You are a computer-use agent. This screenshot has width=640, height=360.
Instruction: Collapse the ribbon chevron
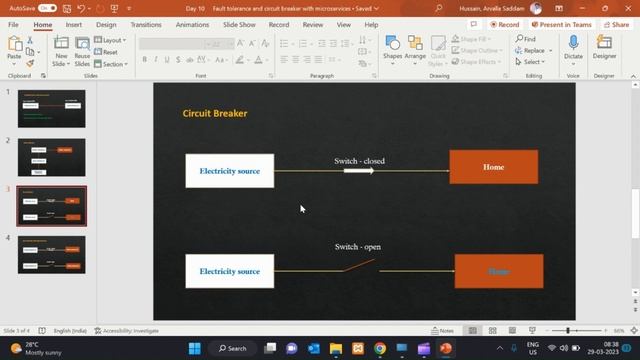point(633,76)
